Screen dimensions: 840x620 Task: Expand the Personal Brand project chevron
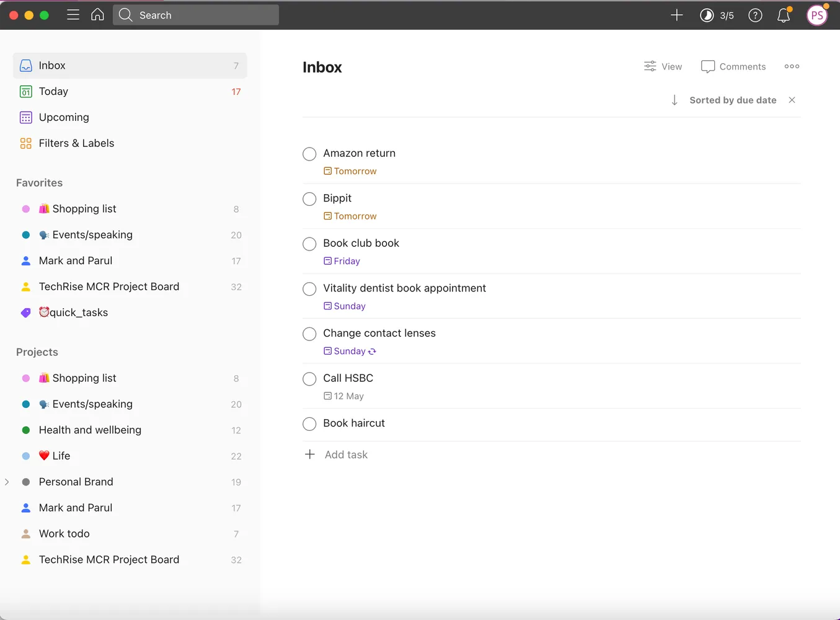coord(7,482)
